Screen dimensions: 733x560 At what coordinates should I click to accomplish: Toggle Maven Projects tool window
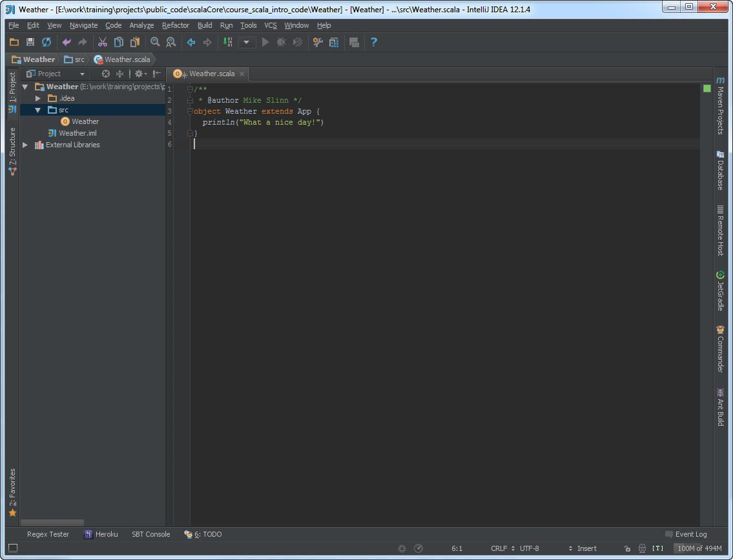pyautogui.click(x=720, y=106)
